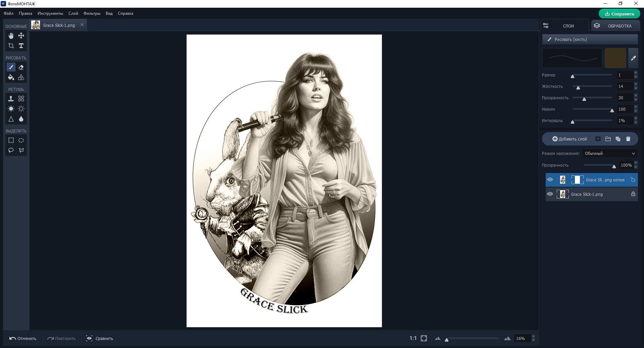Toggle visibility of Grace Slick-1.png layer

click(x=550, y=194)
